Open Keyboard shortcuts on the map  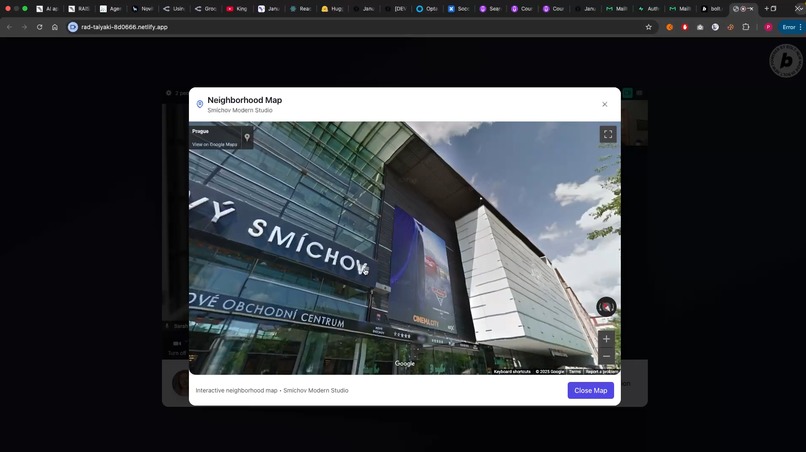click(512, 371)
